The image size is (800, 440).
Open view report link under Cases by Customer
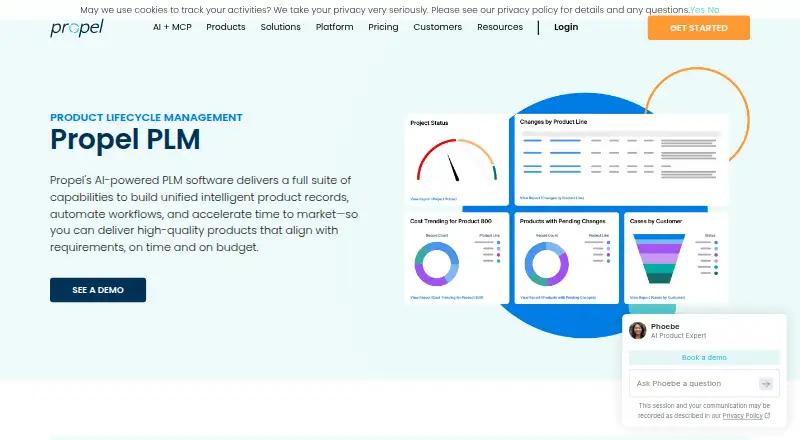point(657,298)
